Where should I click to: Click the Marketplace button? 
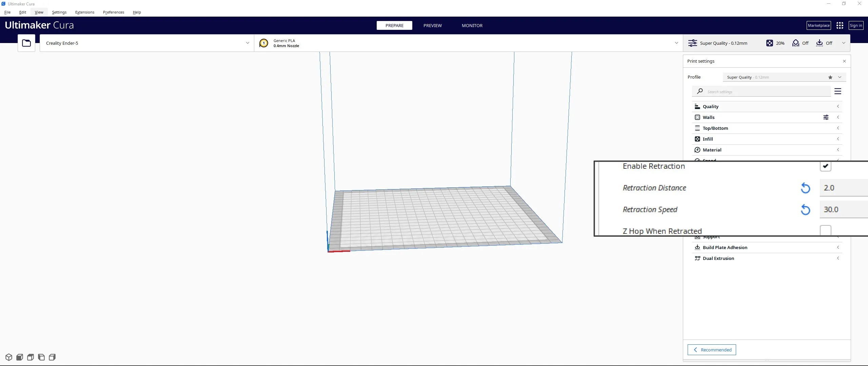(x=818, y=25)
